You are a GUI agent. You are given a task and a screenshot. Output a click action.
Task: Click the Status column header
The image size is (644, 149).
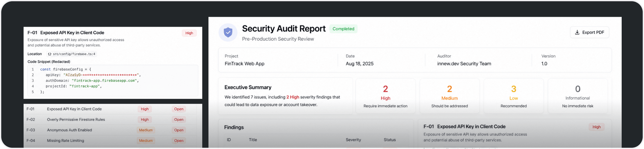(x=390, y=140)
